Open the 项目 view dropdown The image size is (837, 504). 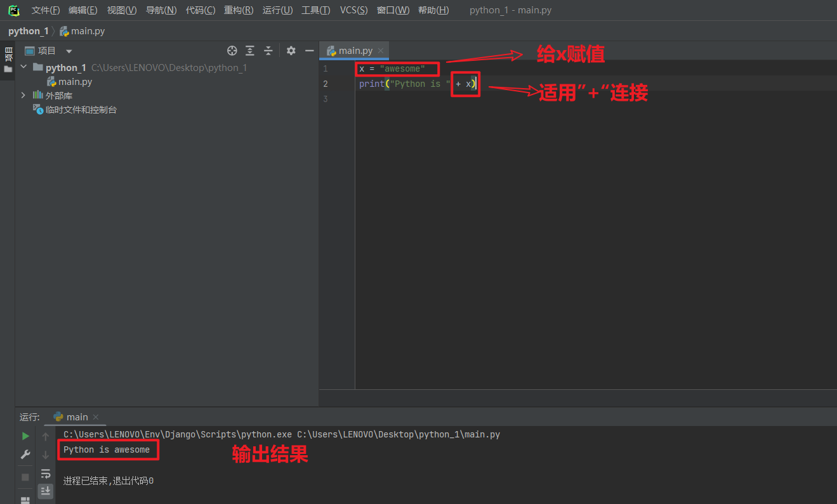pos(69,51)
